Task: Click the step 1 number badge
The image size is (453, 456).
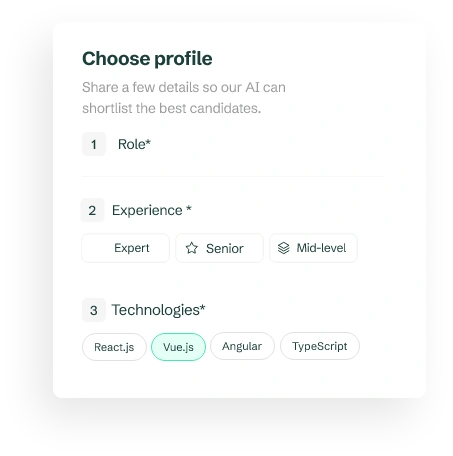Action: (x=94, y=144)
